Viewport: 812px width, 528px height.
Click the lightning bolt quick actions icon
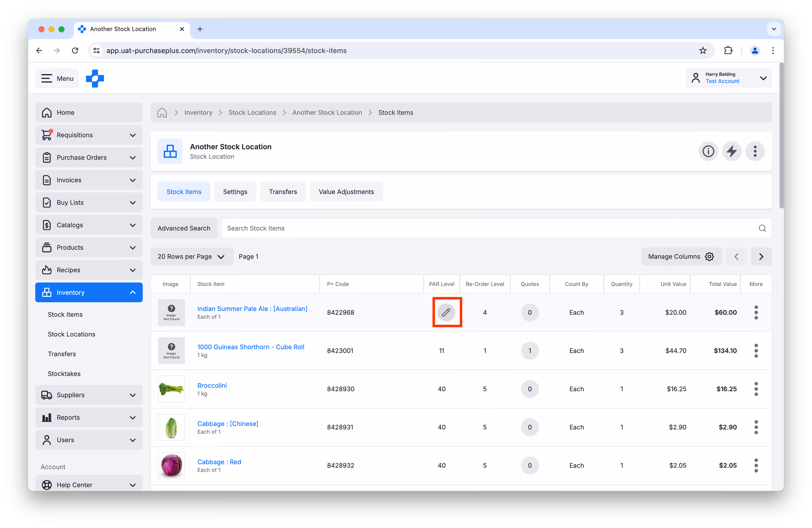coord(731,151)
